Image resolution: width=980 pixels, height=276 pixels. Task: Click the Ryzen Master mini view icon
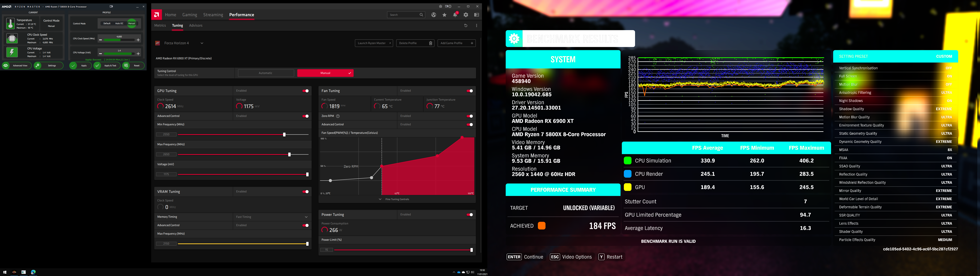click(x=111, y=7)
